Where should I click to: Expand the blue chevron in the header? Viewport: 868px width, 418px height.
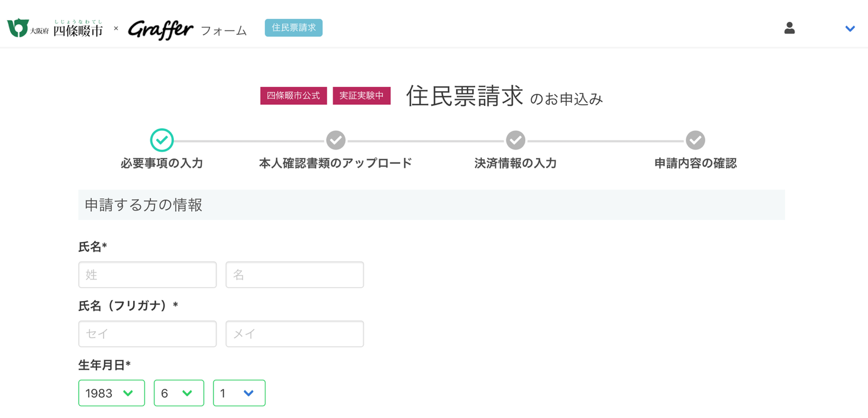tap(850, 28)
